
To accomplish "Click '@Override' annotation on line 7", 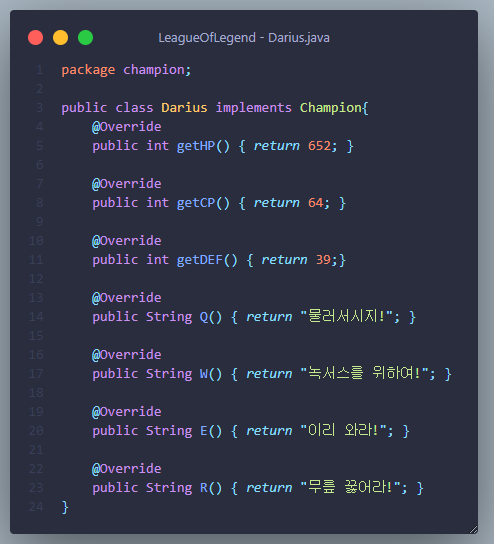I will (x=127, y=184).
